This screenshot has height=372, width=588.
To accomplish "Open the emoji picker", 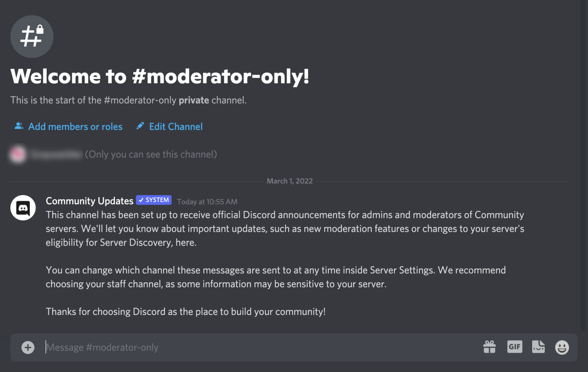I will coord(562,347).
